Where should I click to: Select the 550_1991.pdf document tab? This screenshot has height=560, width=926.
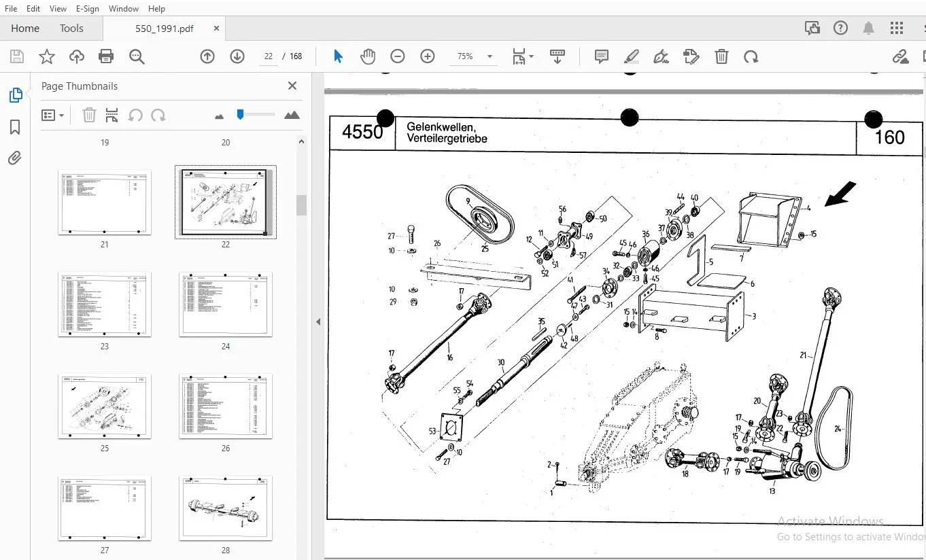(164, 29)
